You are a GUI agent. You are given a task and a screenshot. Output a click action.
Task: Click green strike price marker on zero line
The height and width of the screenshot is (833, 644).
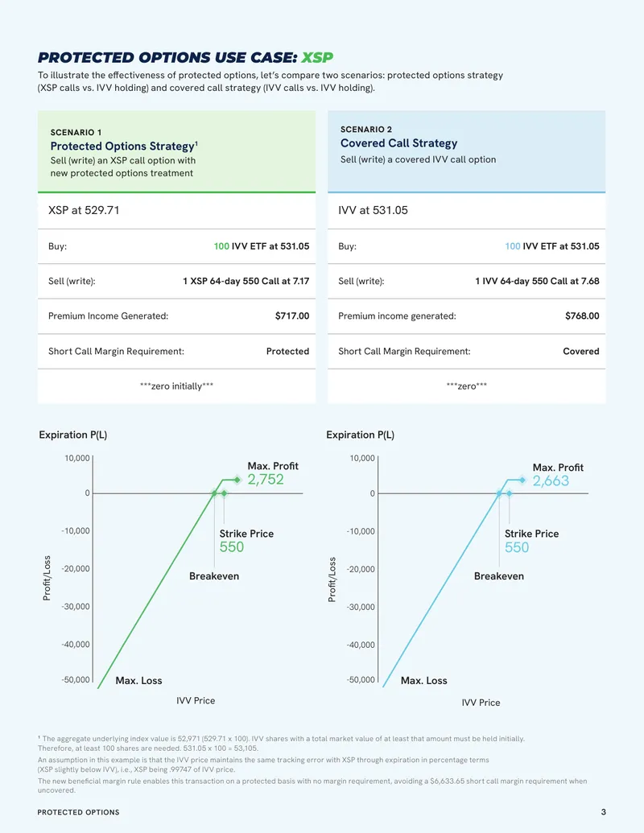pos(225,493)
